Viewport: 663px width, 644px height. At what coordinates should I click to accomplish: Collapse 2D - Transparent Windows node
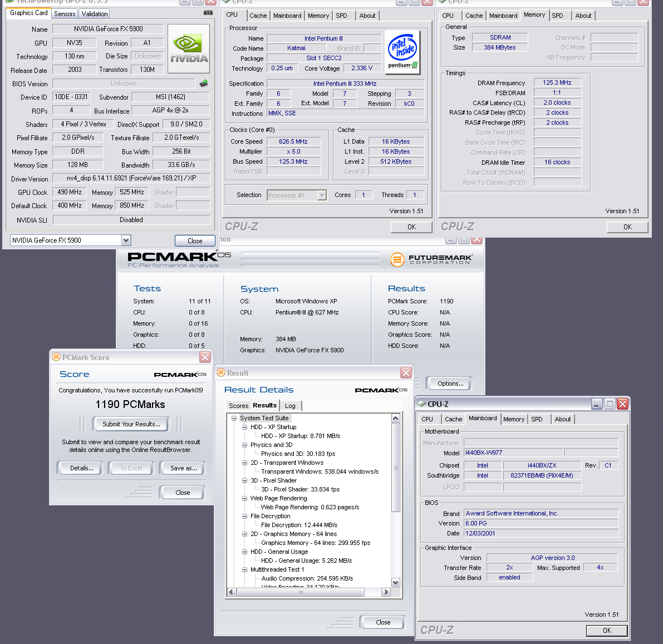[x=244, y=463]
